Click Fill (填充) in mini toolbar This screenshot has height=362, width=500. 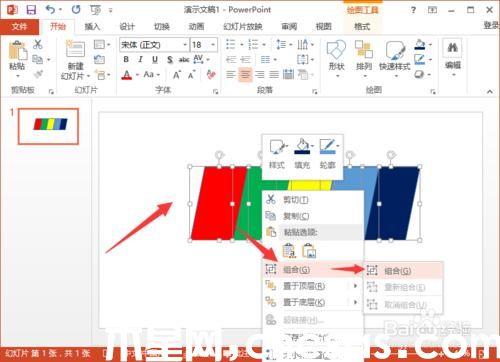pos(302,154)
